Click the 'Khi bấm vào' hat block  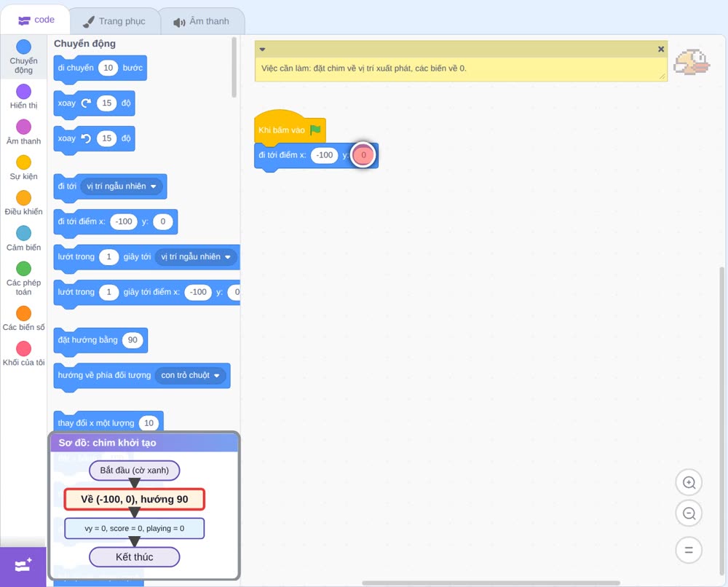tap(290, 127)
